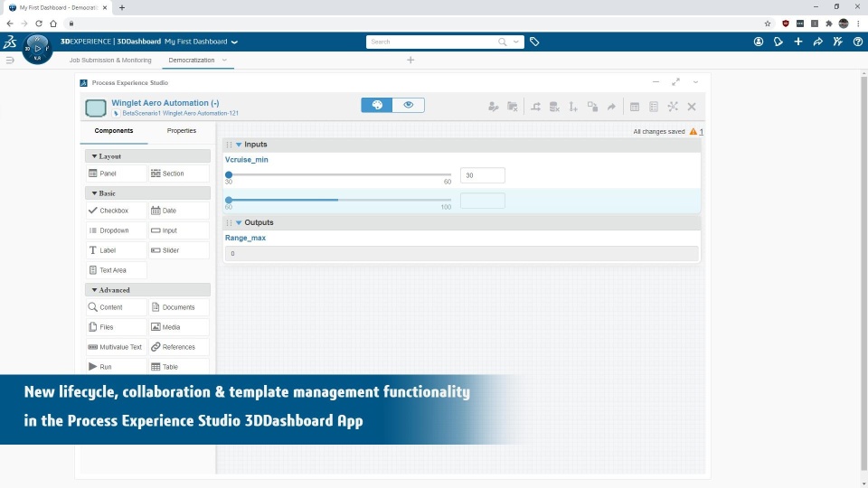The image size is (868, 488).
Task: Click the share icon in top bar
Action: tap(817, 42)
